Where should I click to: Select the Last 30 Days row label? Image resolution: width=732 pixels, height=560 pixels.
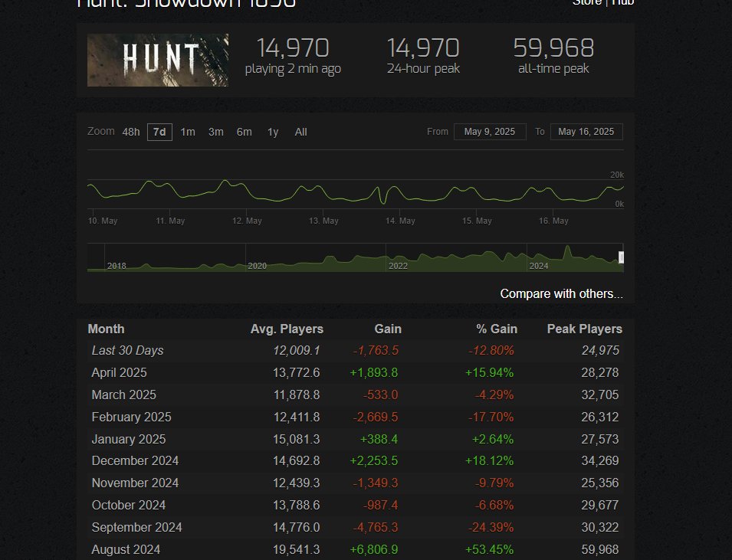coord(127,350)
